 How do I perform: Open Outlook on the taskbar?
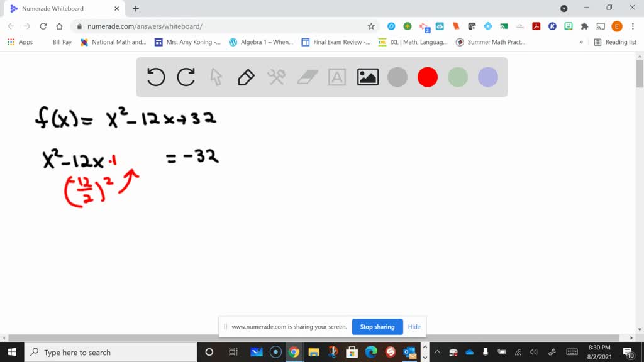(x=409, y=352)
